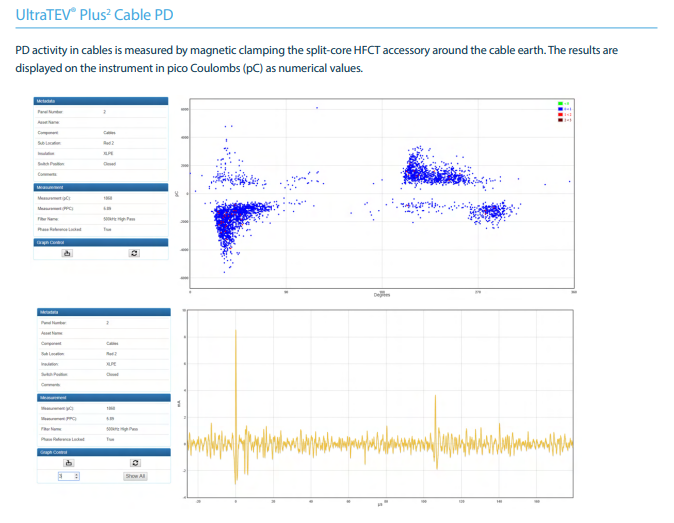Screen dimensions: 674x523
Task: Click 'Cables' value in upper Metadata panel
Action: pos(110,133)
